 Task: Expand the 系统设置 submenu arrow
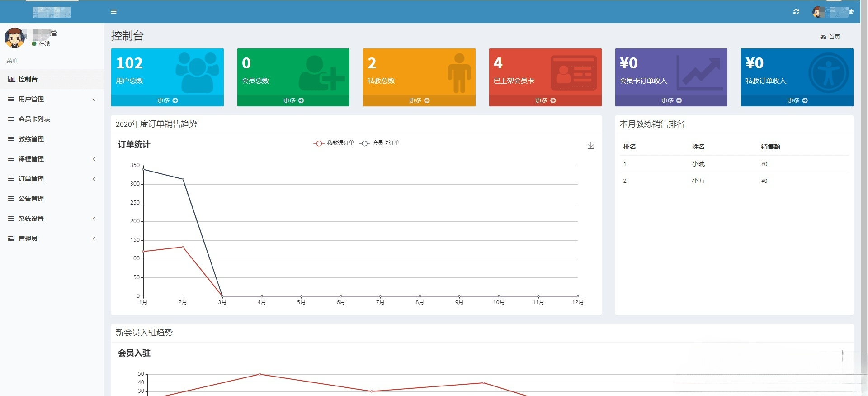pyautogui.click(x=94, y=219)
